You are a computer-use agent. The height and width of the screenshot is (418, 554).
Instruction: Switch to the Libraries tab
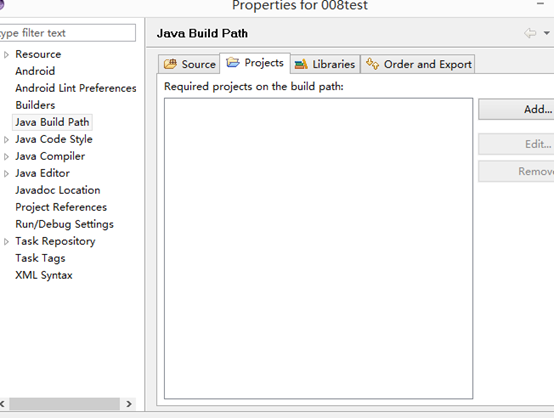(x=325, y=64)
